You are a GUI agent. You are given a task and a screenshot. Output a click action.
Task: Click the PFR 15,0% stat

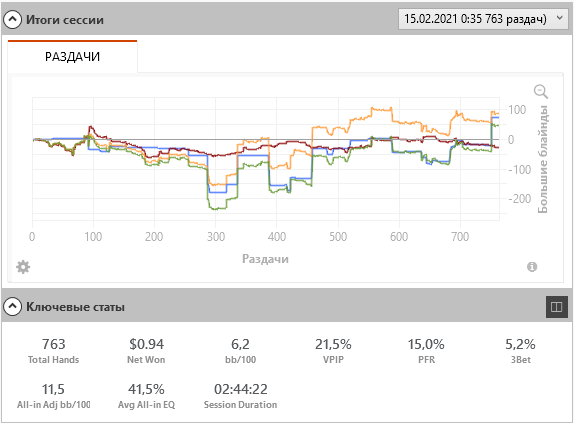pyautogui.click(x=426, y=351)
